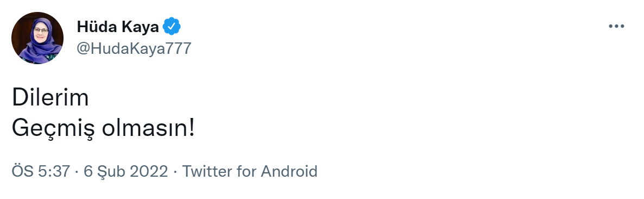The height and width of the screenshot is (199, 644).
Task: Click the word "Geçmiş" in the tweet
Action: [54, 130]
